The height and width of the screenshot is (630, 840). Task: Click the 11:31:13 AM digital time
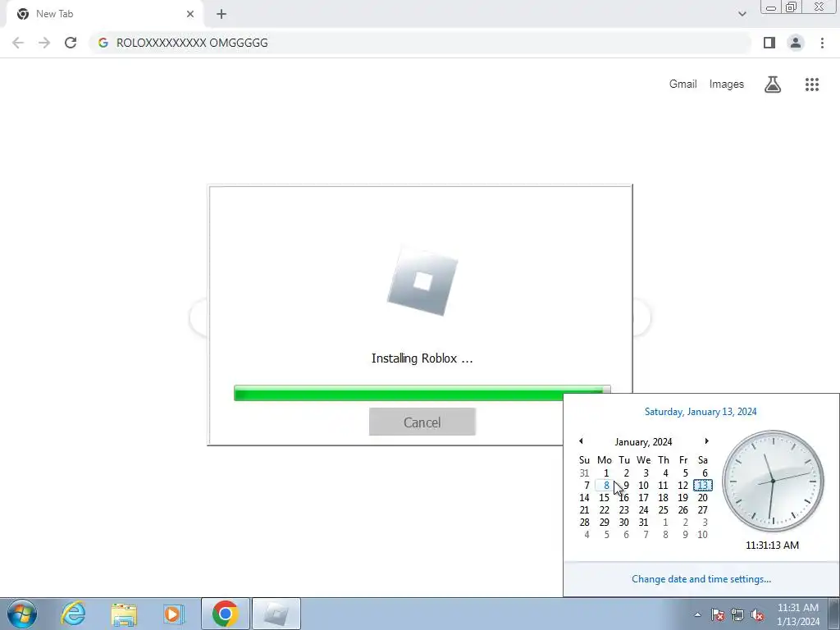click(772, 546)
